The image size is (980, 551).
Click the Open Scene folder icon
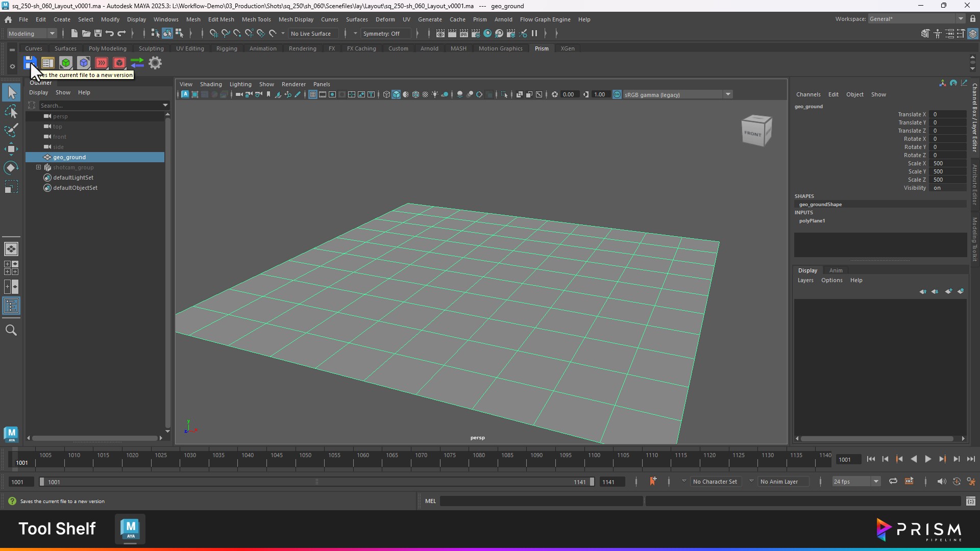click(x=86, y=34)
